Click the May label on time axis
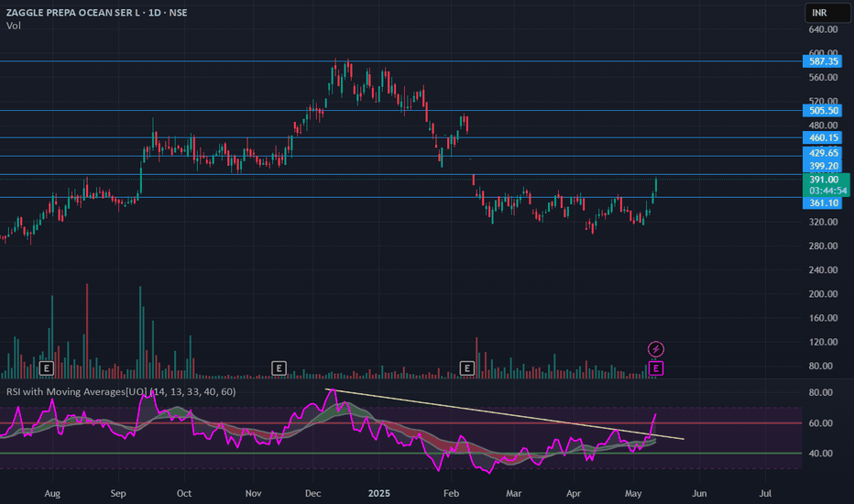This screenshot has height=504, width=854. coord(633,494)
